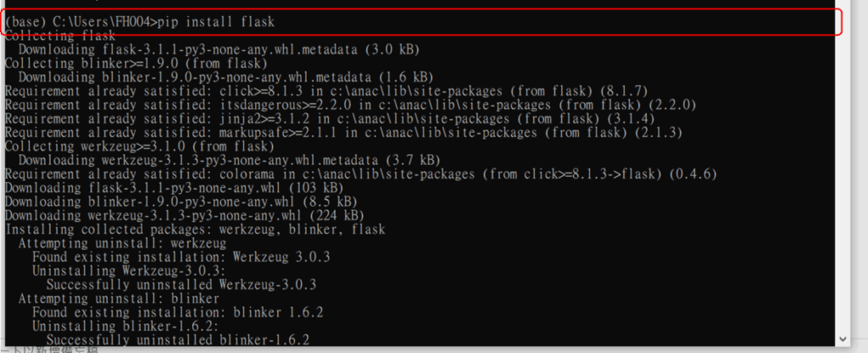
Task: Click the "Collecting flask" output line
Action: [59, 36]
